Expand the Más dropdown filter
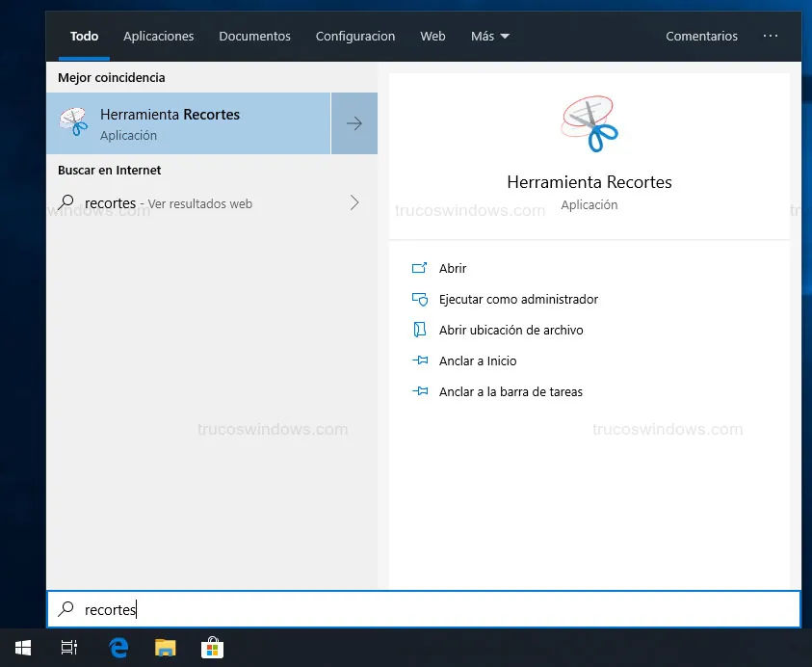The width and height of the screenshot is (812, 667). point(490,36)
